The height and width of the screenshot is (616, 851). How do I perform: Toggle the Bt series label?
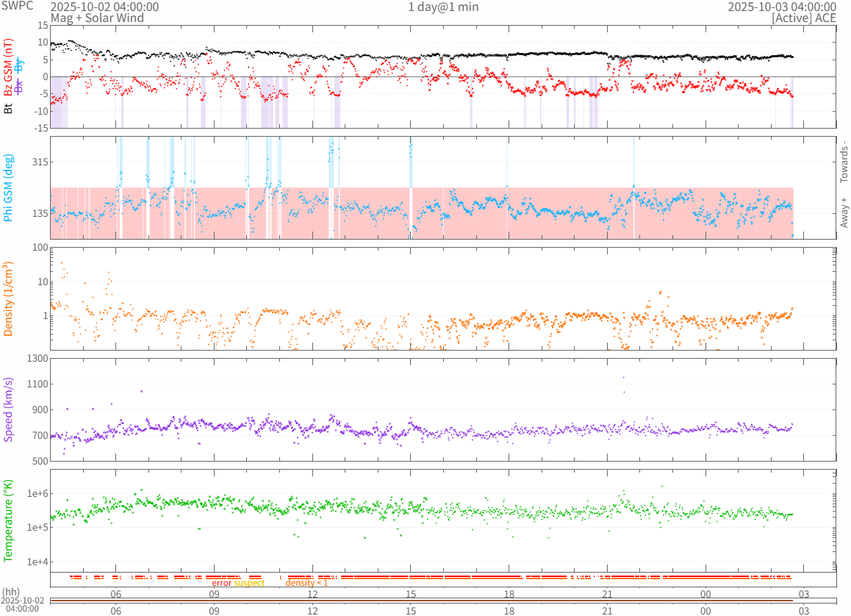9,109
